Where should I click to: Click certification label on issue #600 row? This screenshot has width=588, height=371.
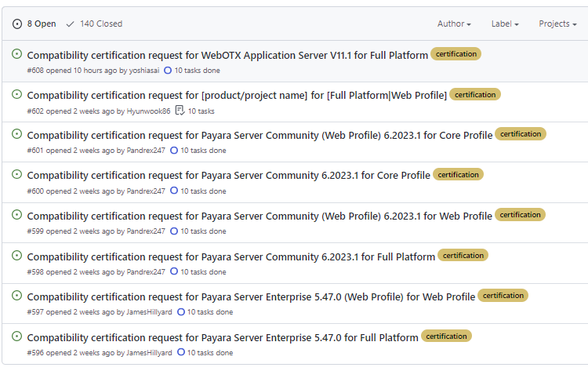tap(459, 174)
